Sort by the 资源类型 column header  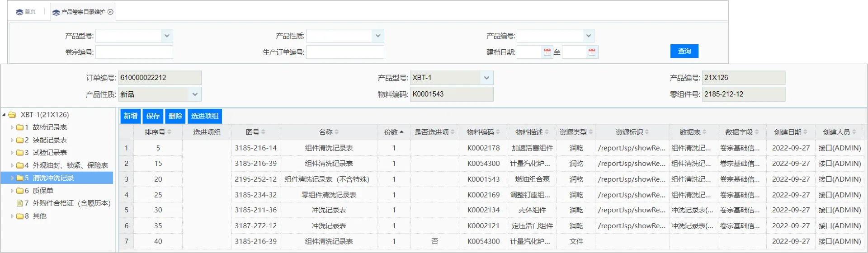point(576,132)
